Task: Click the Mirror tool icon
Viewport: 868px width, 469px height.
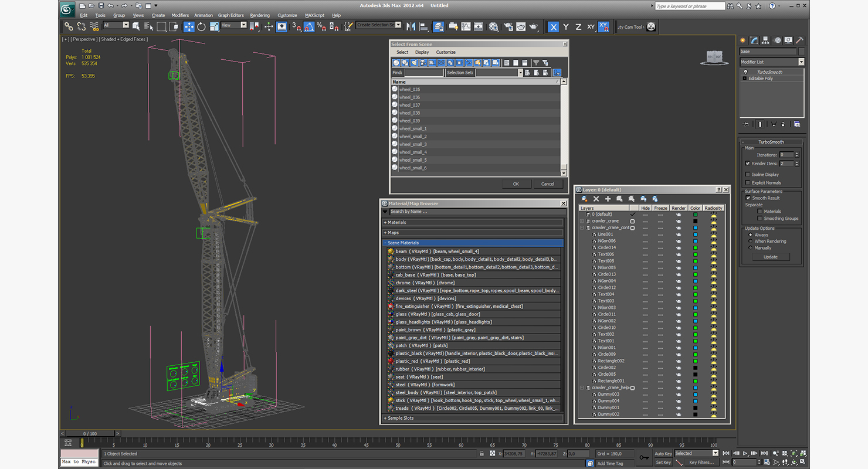Action: click(411, 27)
